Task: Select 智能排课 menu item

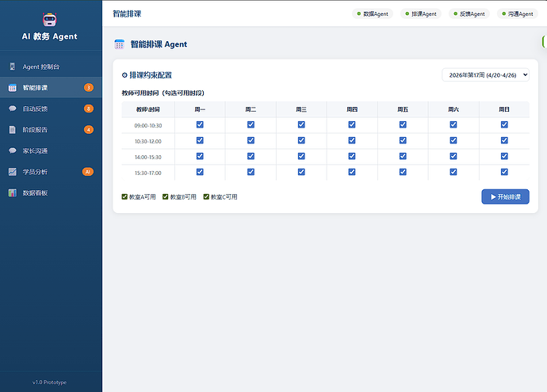Action: click(x=51, y=87)
